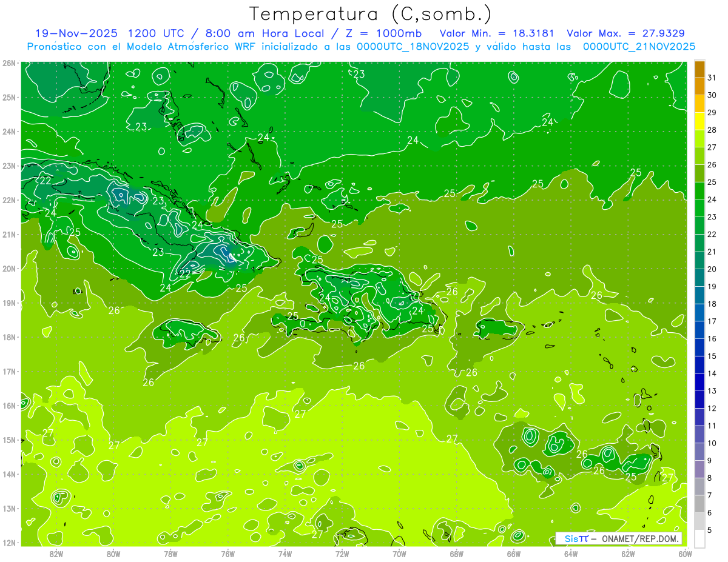
Task: Click the legend band between 22 and 23
Action: (699, 226)
